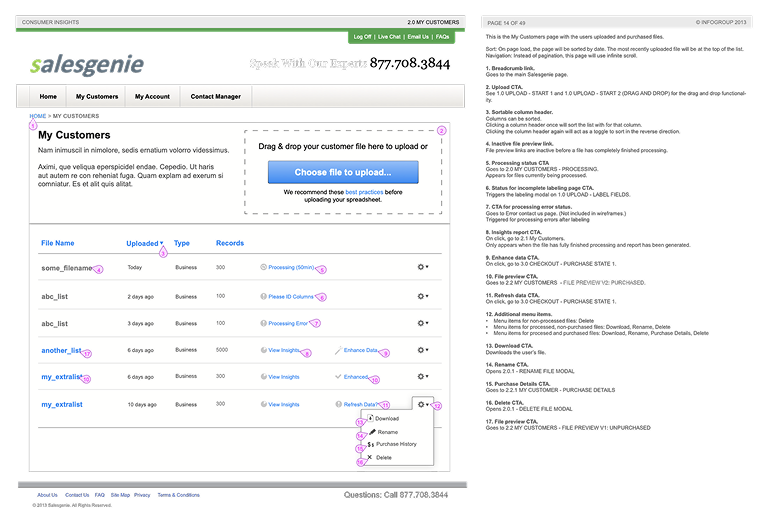This screenshot has height=528, width=768.
Task: Click Email Us in green bar
Action: pos(418,37)
